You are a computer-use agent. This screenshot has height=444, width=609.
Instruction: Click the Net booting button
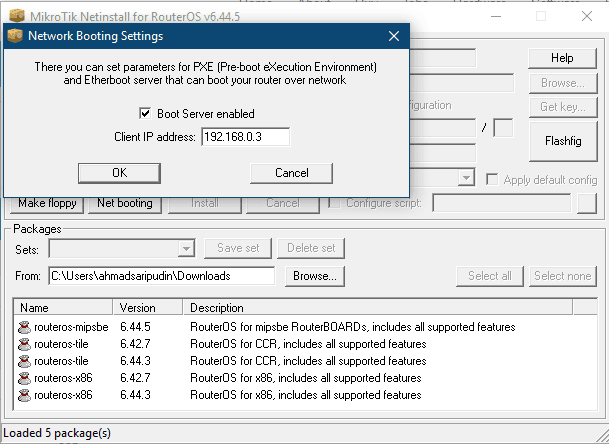(125, 203)
